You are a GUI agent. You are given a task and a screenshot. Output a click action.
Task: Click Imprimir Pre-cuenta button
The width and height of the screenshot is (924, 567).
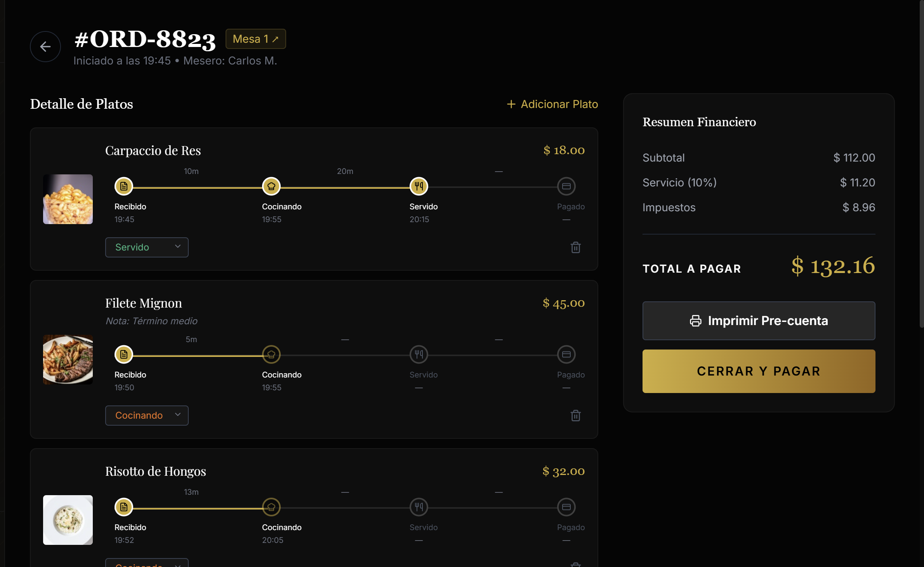tap(758, 321)
